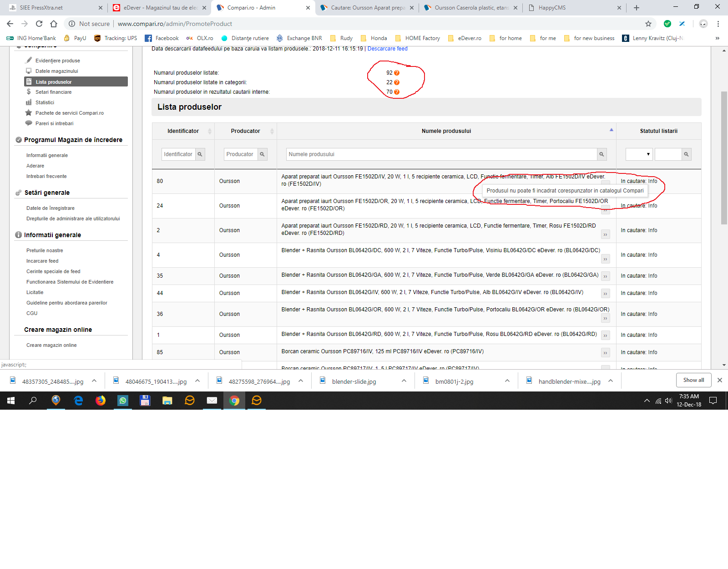Expand details arrow for product row 36
The image size is (728, 569).
point(605,319)
